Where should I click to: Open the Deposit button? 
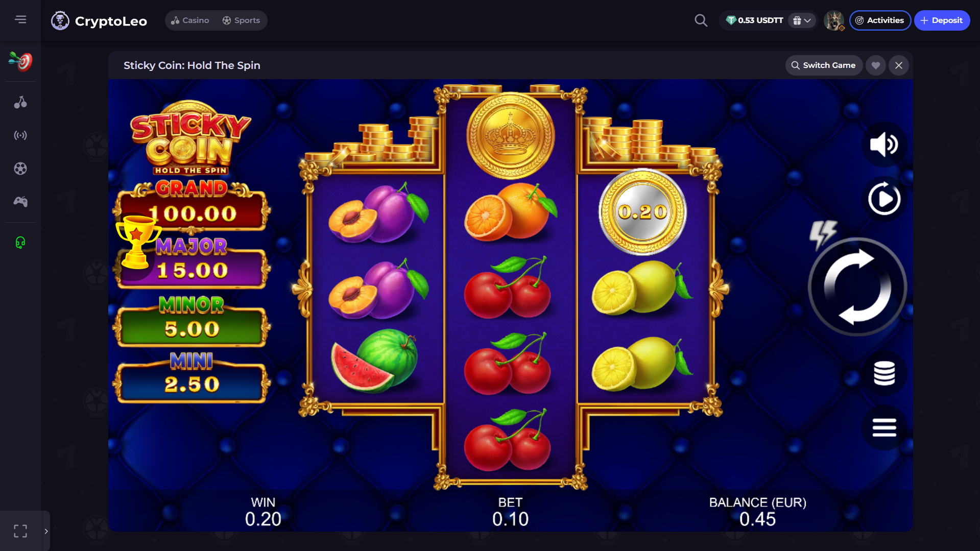click(x=942, y=20)
